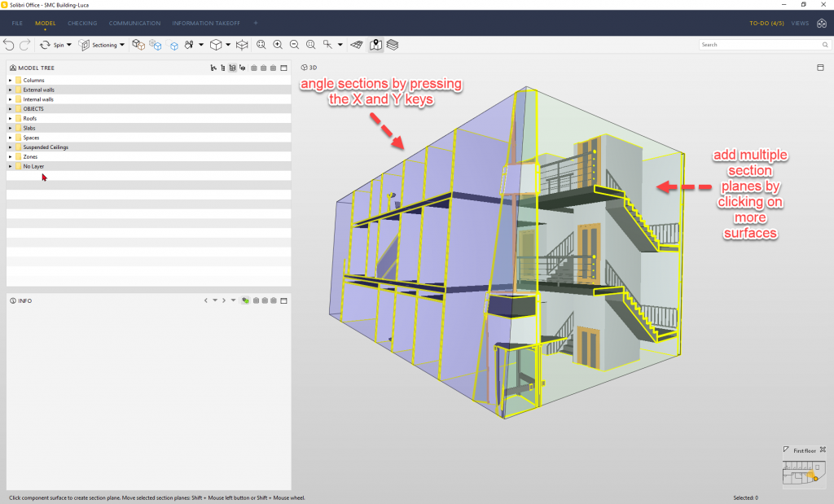Click the Model Tree header icon
Image resolution: width=834 pixels, height=504 pixels.
13,68
